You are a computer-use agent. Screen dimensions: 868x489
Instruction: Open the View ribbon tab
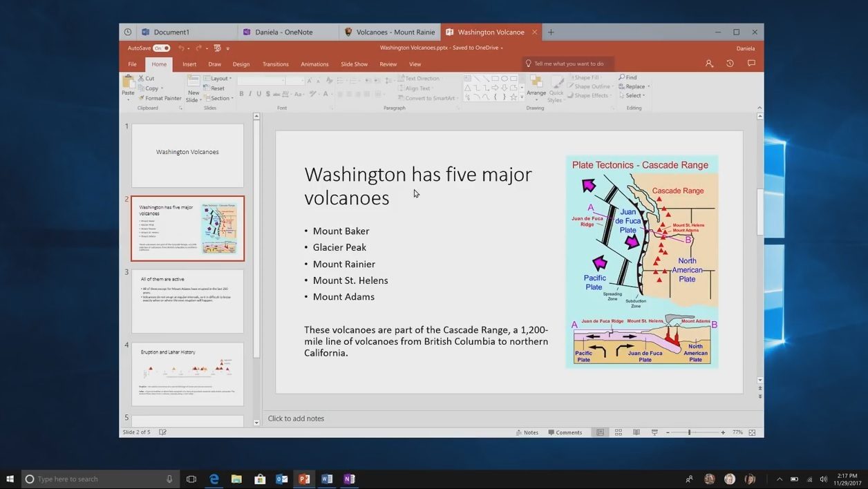coord(415,64)
